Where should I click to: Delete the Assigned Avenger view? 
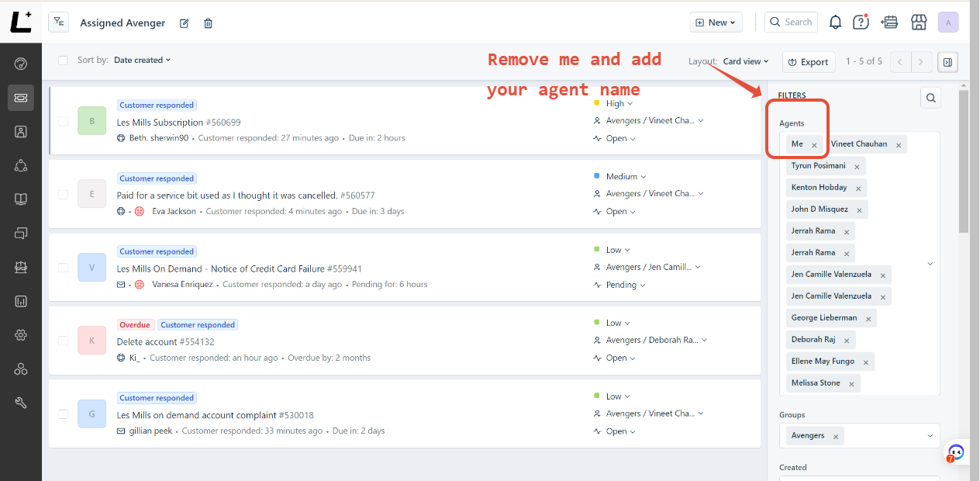(x=208, y=23)
